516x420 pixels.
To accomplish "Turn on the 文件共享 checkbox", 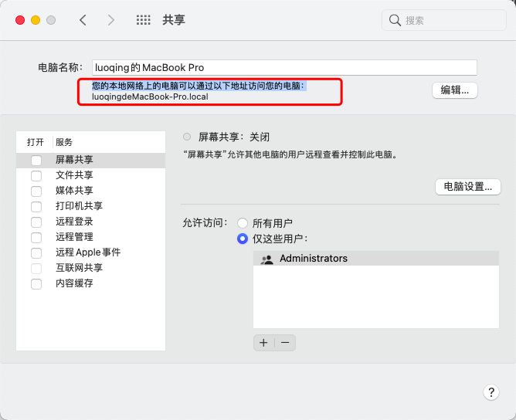I will 36,176.
